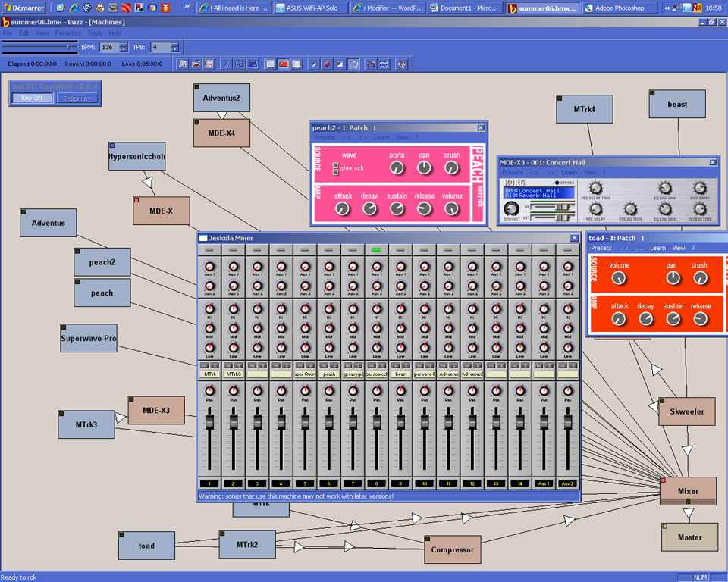Click the hard disk recorder toolbar icon
728x582 pixels.
pos(371,64)
